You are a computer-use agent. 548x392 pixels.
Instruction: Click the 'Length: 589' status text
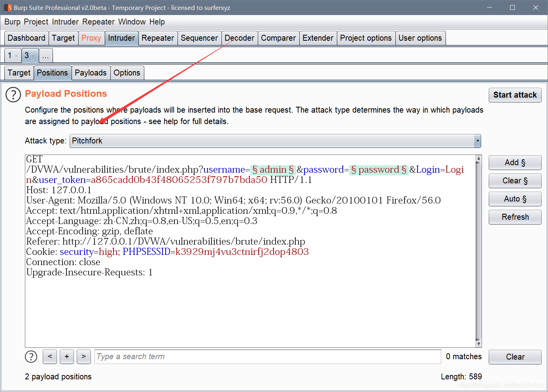click(461, 377)
